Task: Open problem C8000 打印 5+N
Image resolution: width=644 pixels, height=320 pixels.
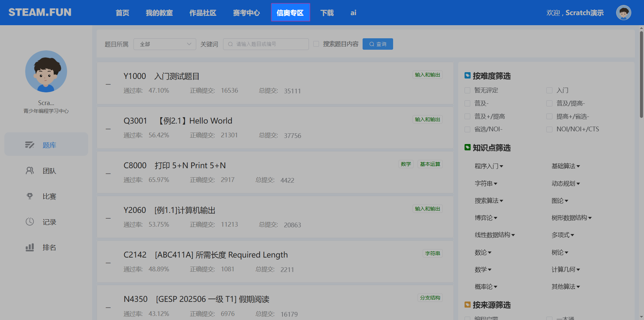Action: pyautogui.click(x=174, y=166)
